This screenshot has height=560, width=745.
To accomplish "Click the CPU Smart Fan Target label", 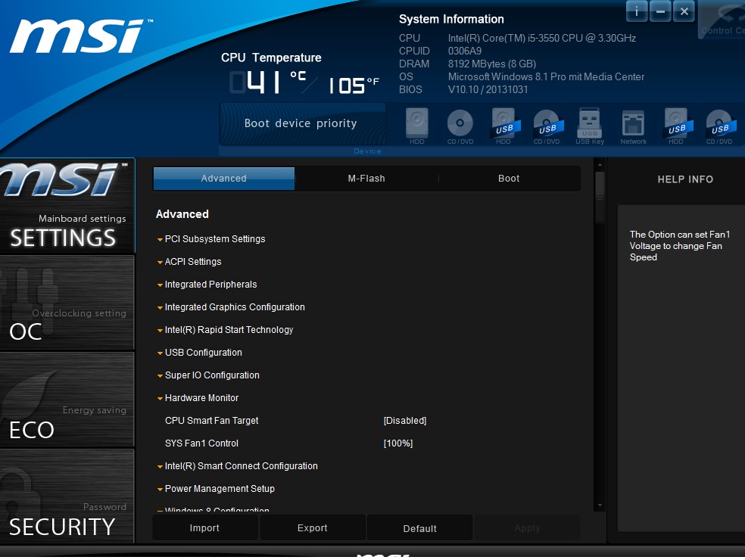I will coord(211,421).
